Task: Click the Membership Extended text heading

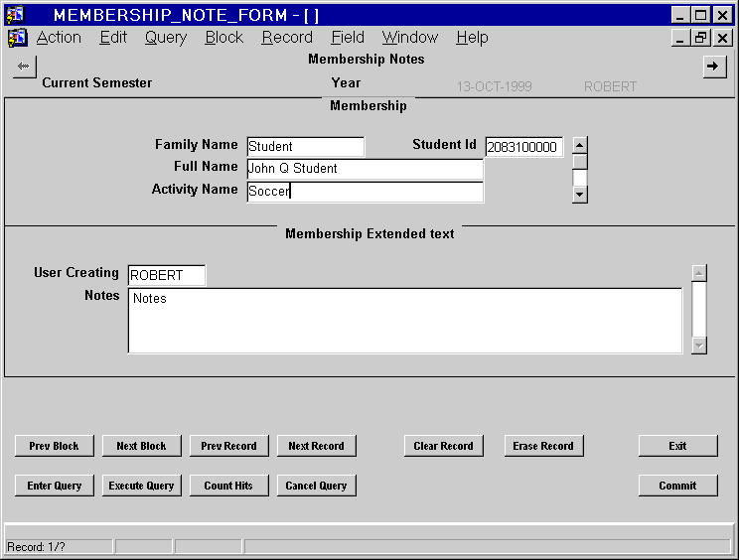Action: point(369,233)
